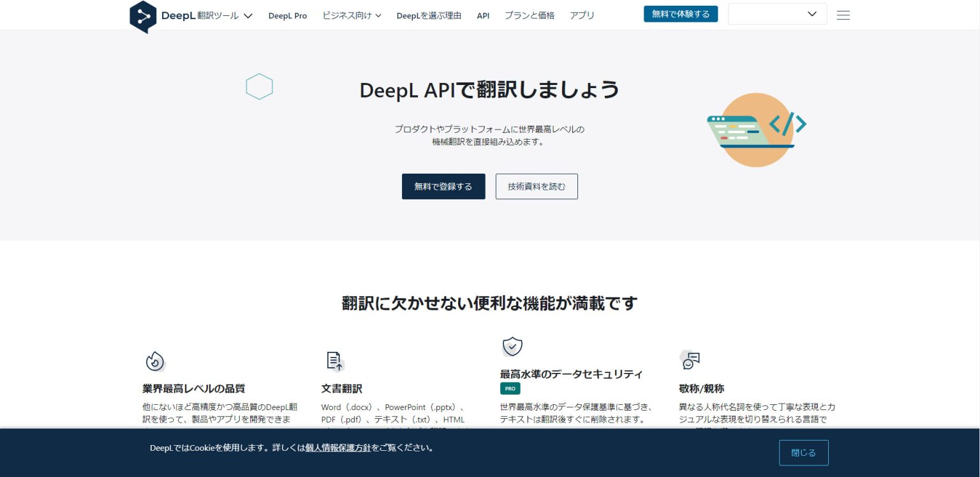980x477 pixels.
Task: Select the document icon above 文書翻訳
Action: point(334,361)
